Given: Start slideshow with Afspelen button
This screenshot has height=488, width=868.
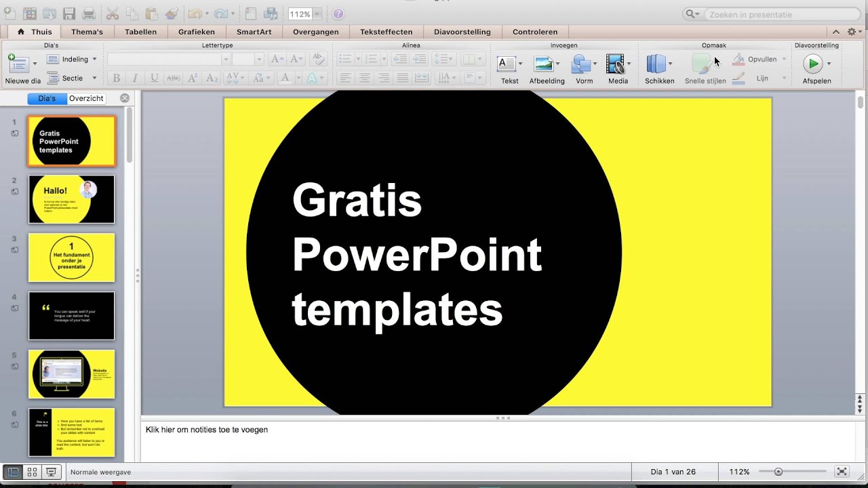Looking at the screenshot, I should tap(812, 64).
